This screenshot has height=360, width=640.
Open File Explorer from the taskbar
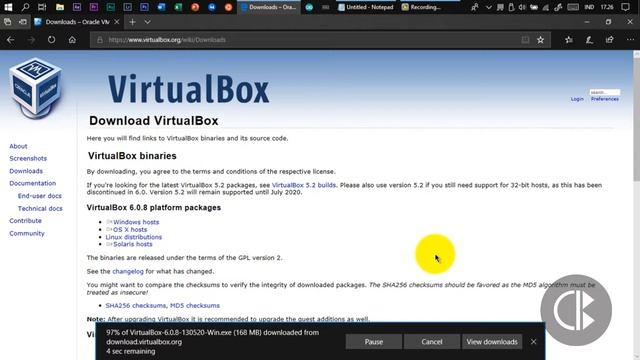60,7
